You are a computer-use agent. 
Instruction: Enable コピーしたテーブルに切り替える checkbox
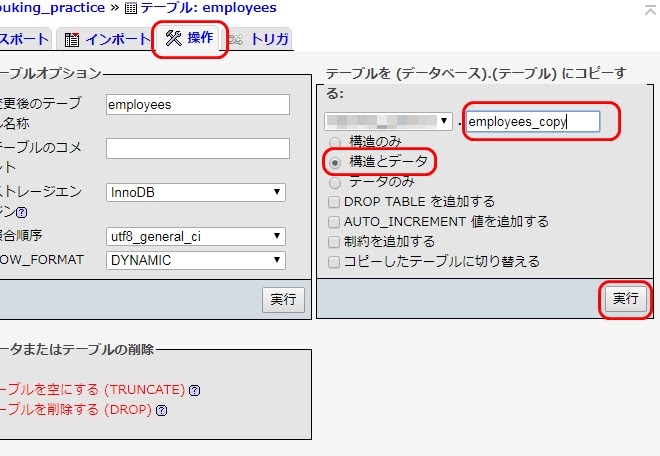pyautogui.click(x=334, y=262)
